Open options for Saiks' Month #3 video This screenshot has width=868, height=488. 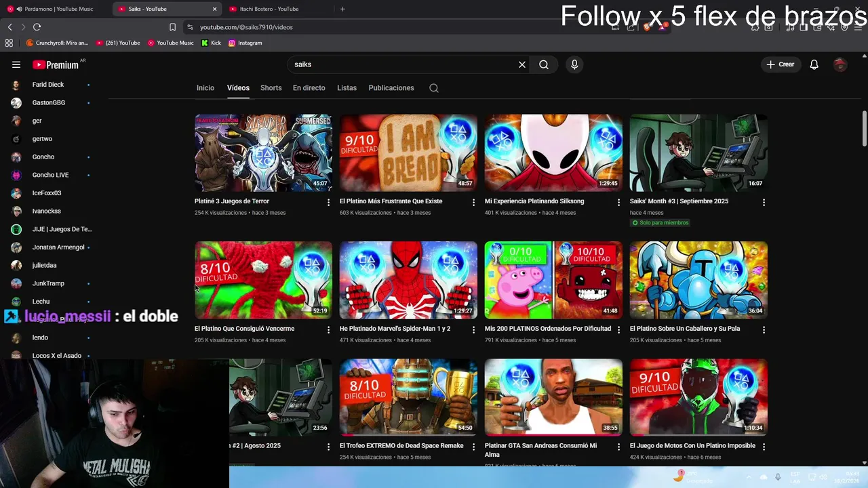pyautogui.click(x=764, y=202)
